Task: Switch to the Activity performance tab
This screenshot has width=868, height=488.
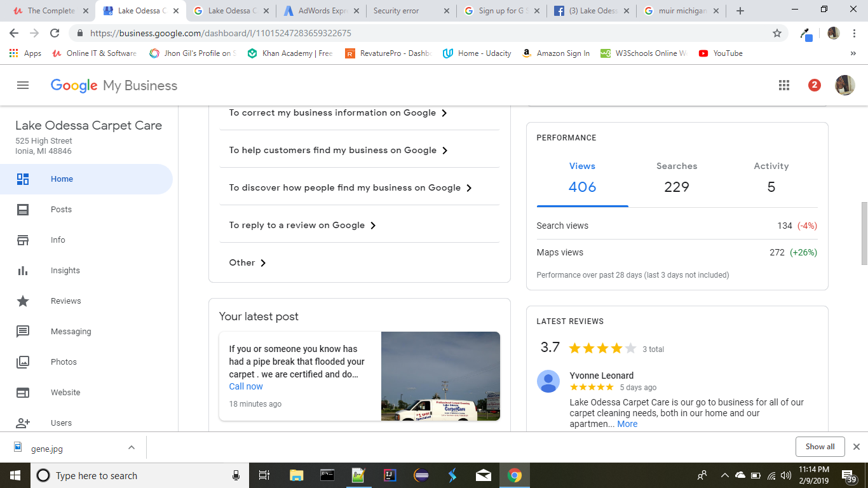Action: point(771,177)
